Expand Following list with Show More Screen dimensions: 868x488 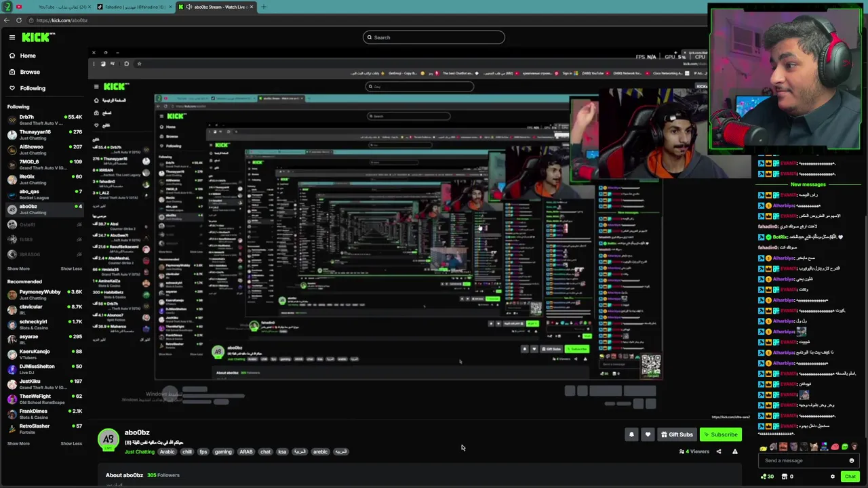coord(18,268)
